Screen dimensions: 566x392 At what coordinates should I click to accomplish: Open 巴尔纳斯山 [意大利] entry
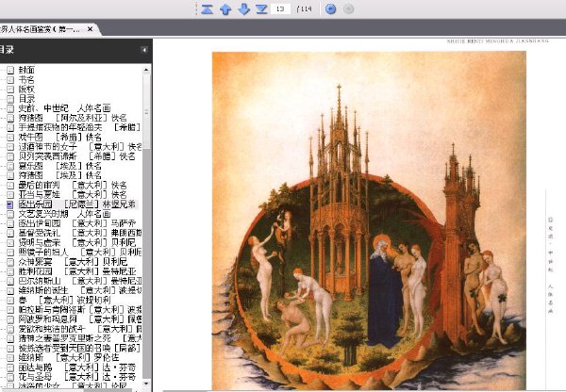click(80, 281)
